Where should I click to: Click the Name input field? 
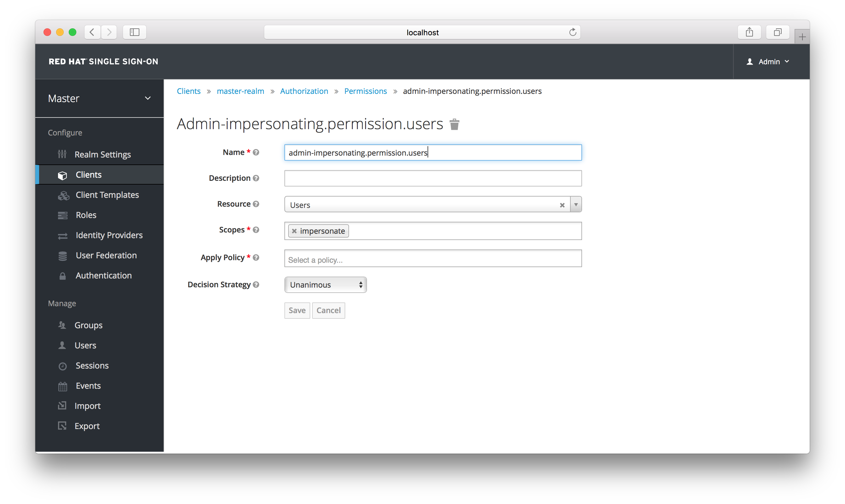tap(432, 152)
